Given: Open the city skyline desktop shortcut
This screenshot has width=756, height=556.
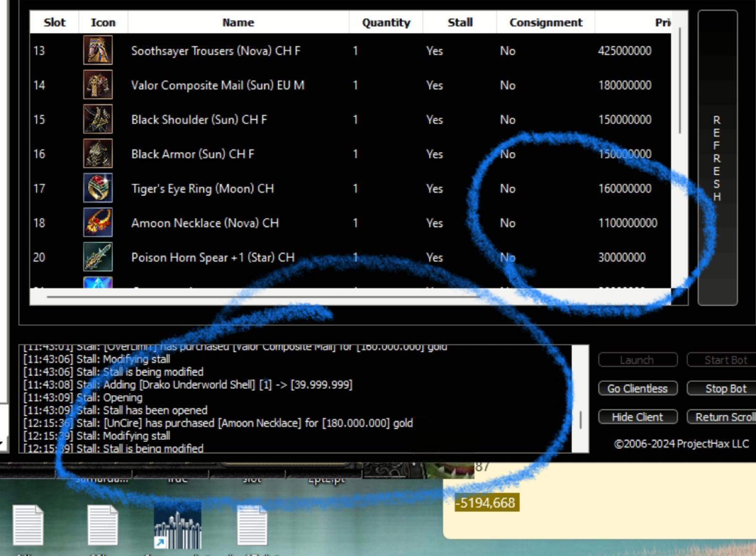Looking at the screenshot, I should (x=178, y=525).
